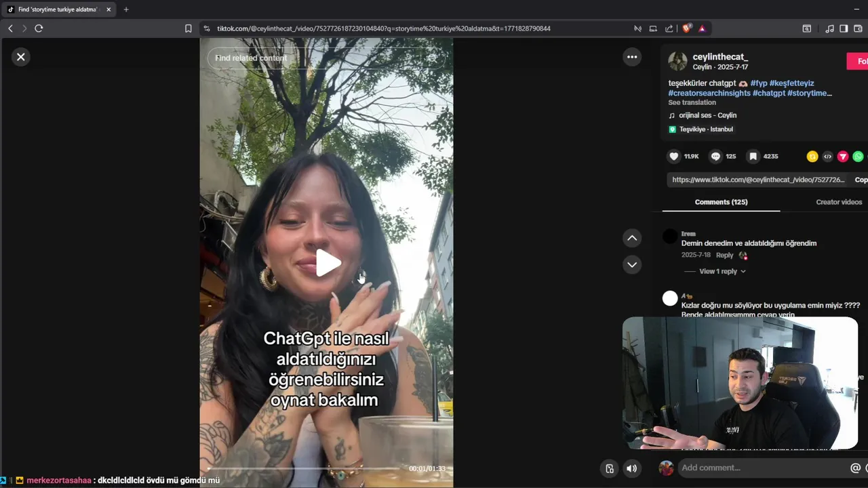Play the paused TikTok video
The width and height of the screenshot is (868, 488).
click(x=328, y=263)
